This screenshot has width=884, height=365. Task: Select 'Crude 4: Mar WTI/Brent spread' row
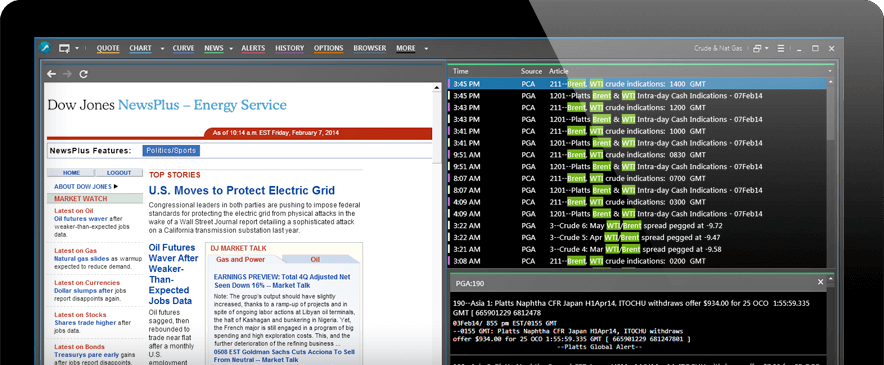click(x=638, y=249)
